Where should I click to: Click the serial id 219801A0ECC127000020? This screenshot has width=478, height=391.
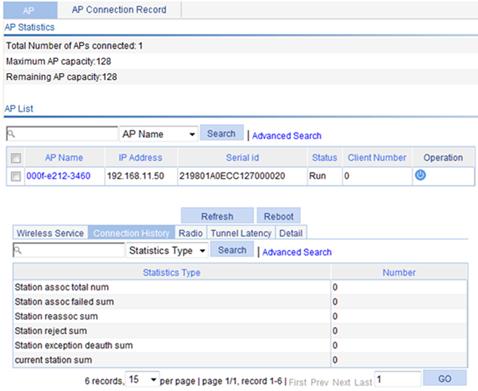232,176
